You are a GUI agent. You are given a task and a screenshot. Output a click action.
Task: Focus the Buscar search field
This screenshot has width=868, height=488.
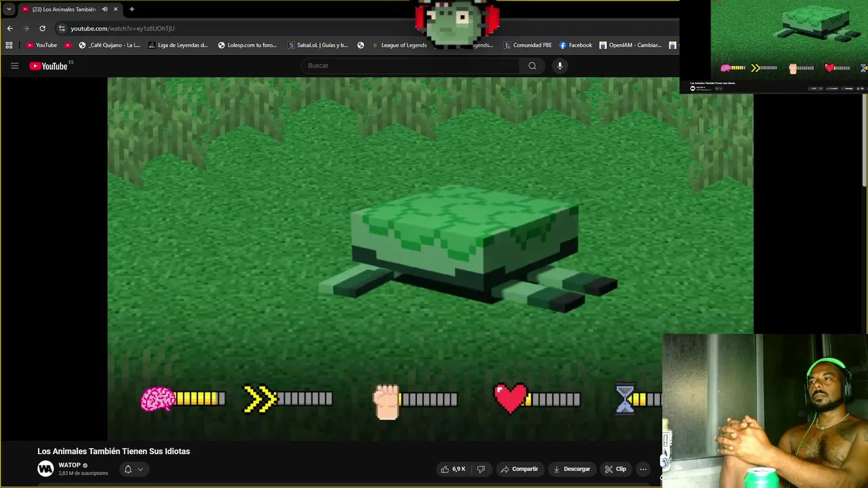[x=410, y=66]
